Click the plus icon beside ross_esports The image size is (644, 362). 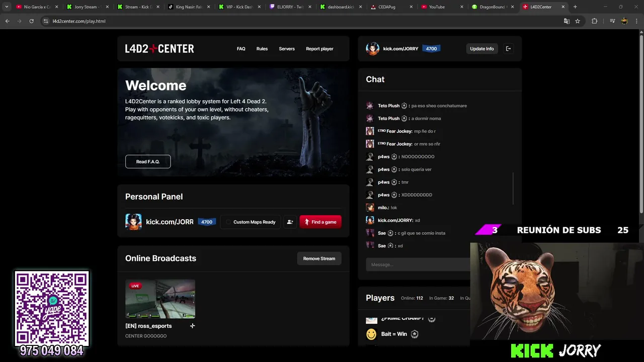click(192, 326)
